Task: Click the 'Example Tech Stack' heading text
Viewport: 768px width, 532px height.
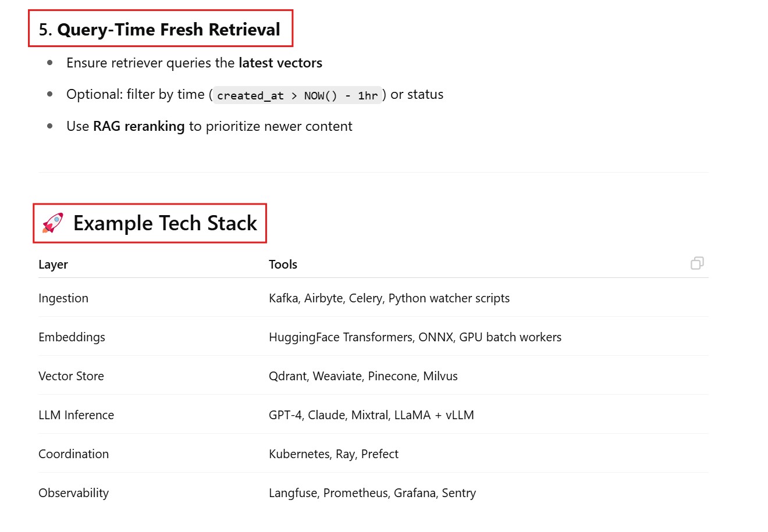Action: tap(165, 223)
